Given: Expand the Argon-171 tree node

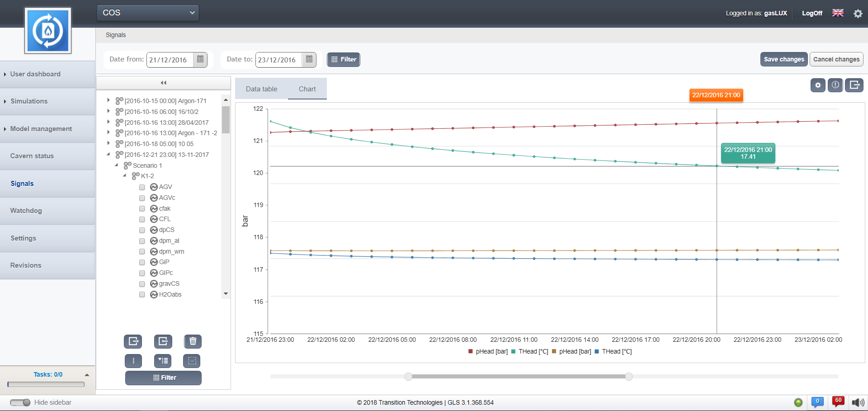Looking at the screenshot, I should click(108, 100).
